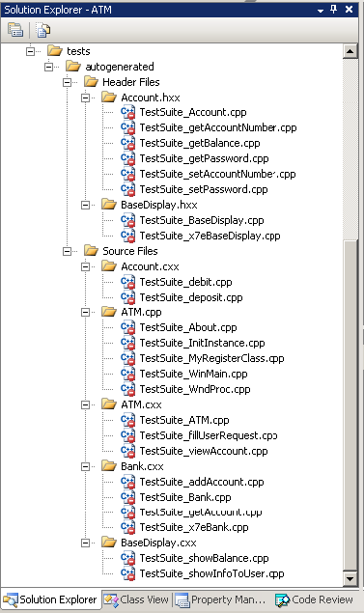Screen dimensions: 364x613
Task: Click the Properties toolbar icon
Action: 15,30
